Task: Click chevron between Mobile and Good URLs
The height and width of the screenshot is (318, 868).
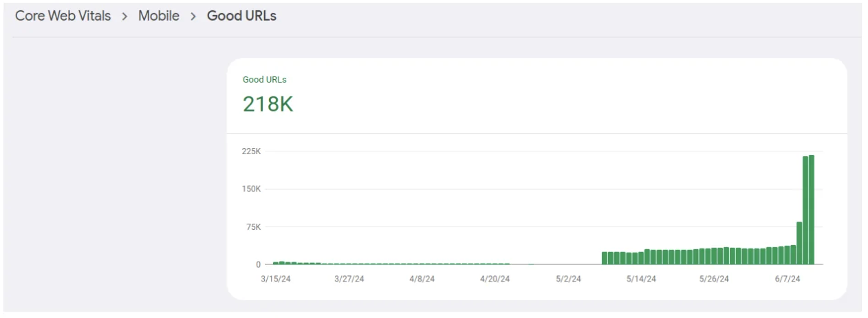Action: pos(193,17)
